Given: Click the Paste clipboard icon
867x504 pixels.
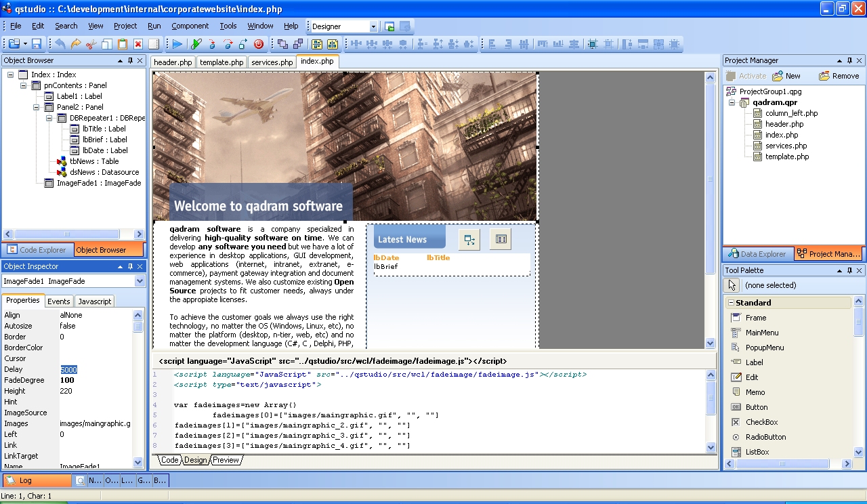Looking at the screenshot, I should 123,44.
